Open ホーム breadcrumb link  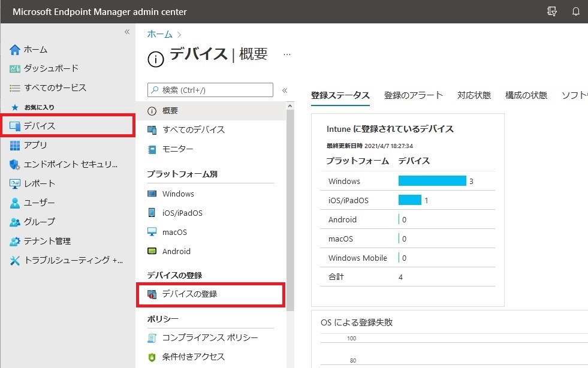[159, 34]
